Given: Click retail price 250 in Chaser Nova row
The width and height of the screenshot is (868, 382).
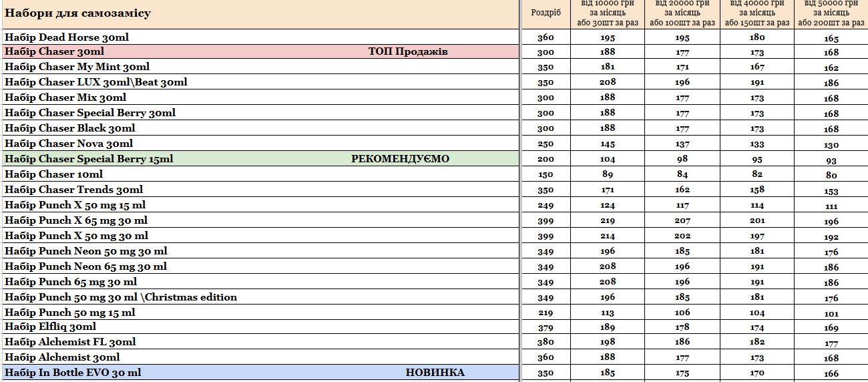Looking at the screenshot, I should click(546, 144).
